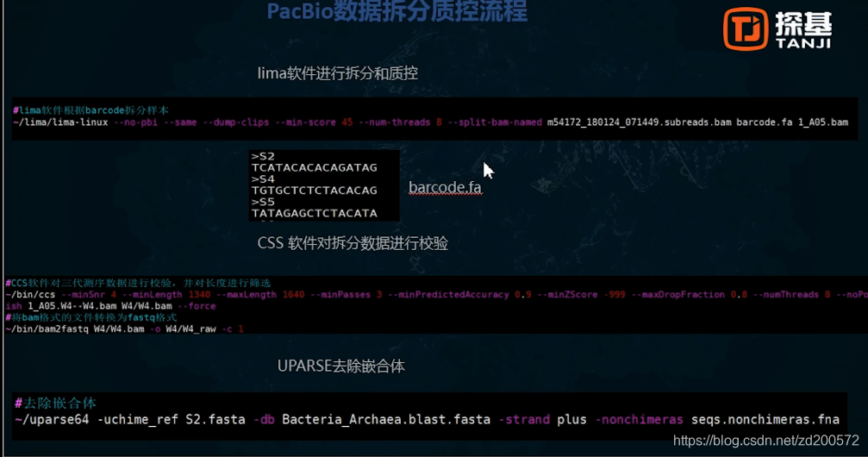
Task: Click the comment '#将bam格式的文件转换为fastq格式'
Action: pos(91,317)
